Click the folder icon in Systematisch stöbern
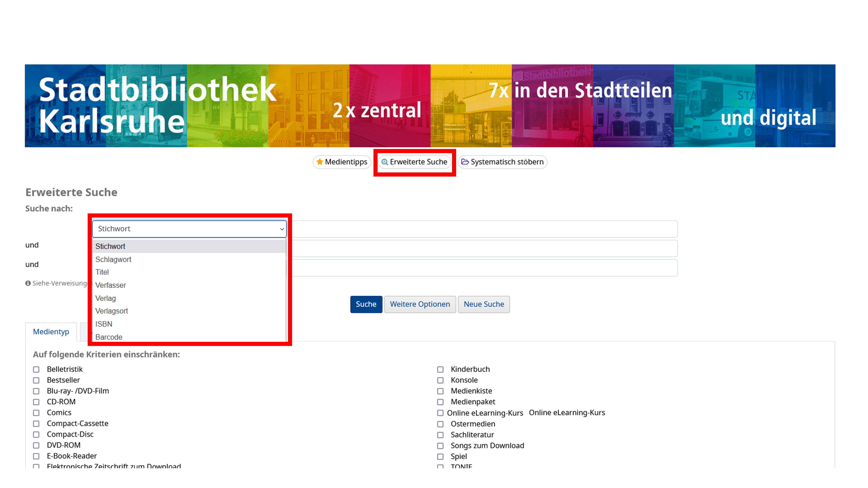 pos(465,162)
